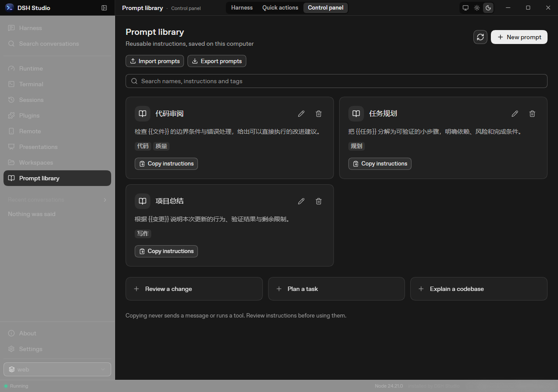Open the Quick actions tab
The height and width of the screenshot is (392, 558).
[x=280, y=8]
